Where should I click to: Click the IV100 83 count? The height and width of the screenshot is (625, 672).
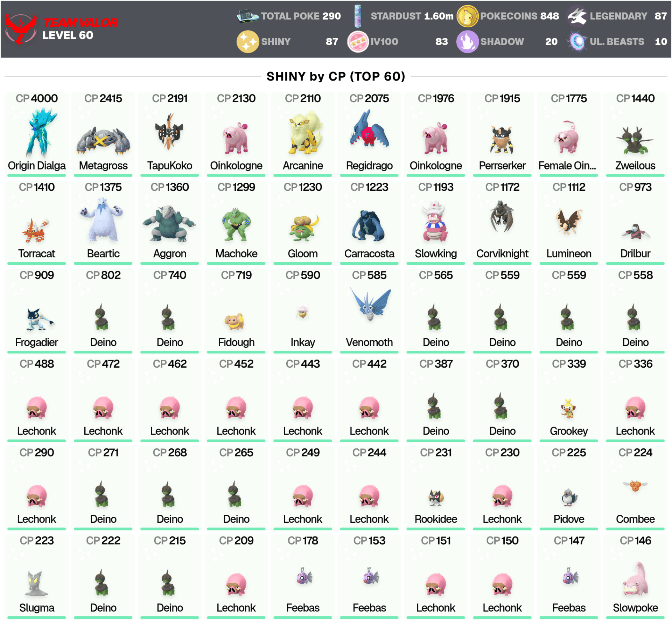click(442, 42)
